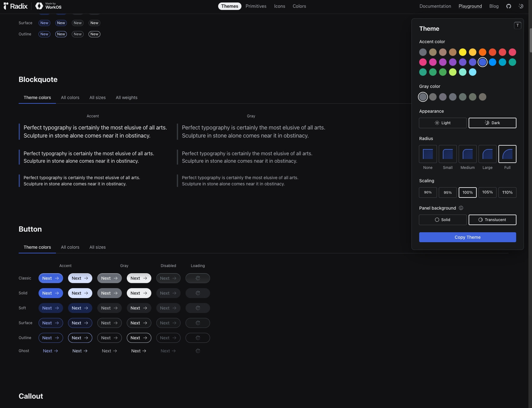This screenshot has height=408, width=532.
Task: Select Button section Theme colors tab
Action: tap(37, 247)
